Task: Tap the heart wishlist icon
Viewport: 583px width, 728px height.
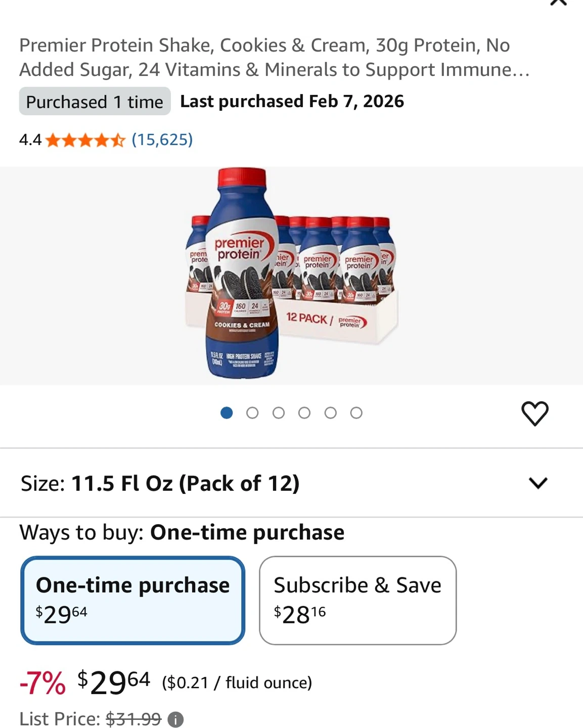Action: (x=534, y=414)
